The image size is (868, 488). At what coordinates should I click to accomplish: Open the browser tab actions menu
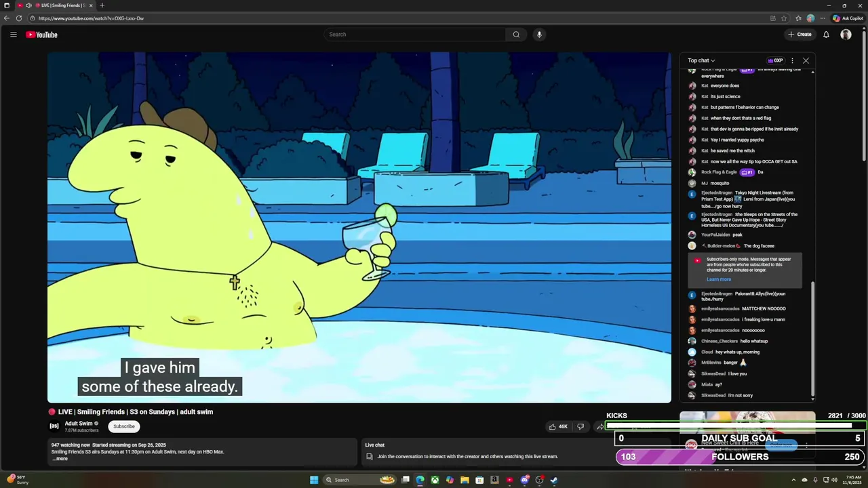(x=7, y=5)
